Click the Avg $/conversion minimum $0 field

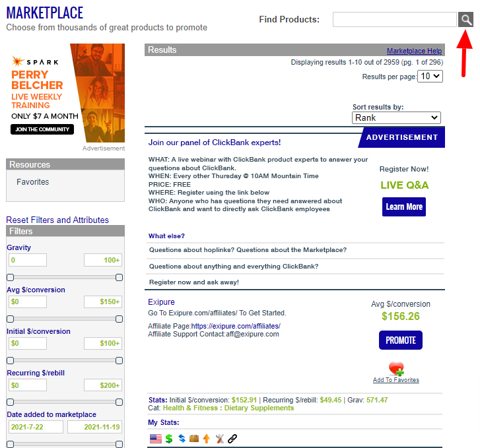coord(28,302)
